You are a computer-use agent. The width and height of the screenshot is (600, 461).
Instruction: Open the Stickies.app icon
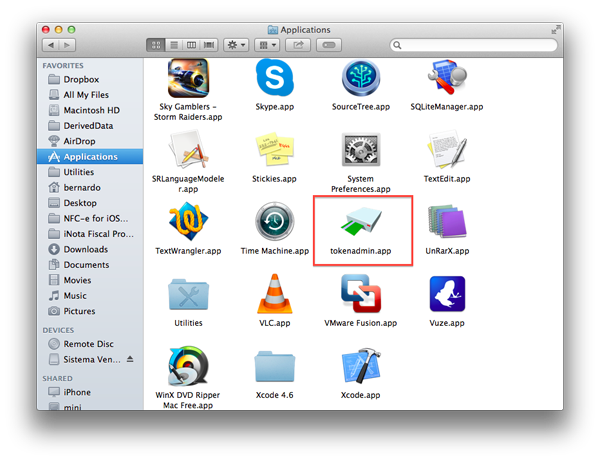point(274,150)
